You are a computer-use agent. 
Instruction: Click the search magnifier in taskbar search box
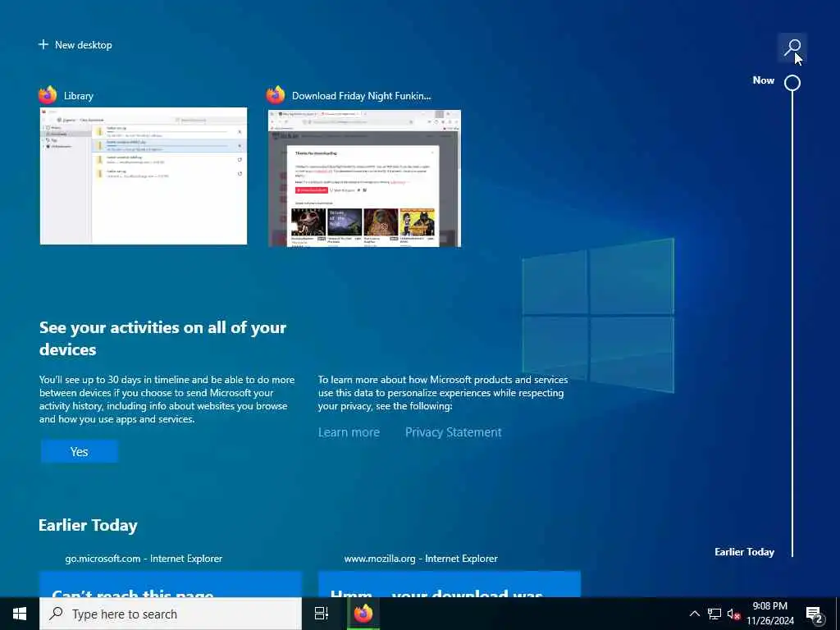point(56,614)
